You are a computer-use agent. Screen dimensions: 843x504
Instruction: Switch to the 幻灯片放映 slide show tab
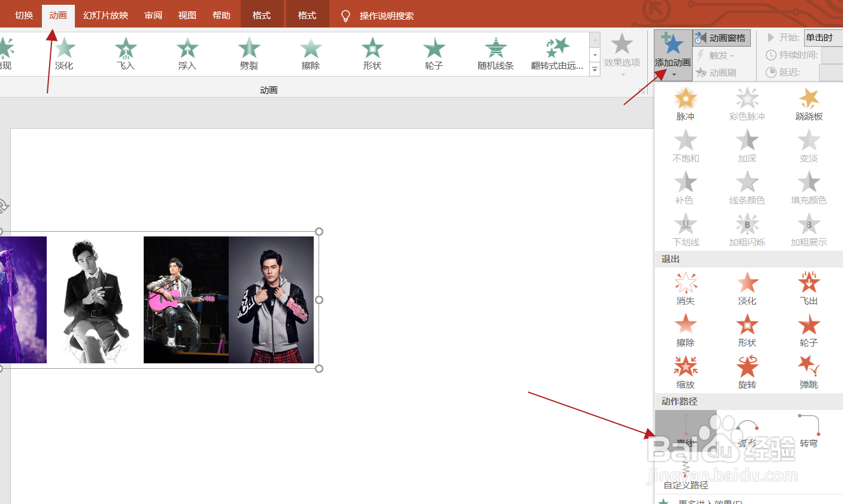tap(106, 16)
